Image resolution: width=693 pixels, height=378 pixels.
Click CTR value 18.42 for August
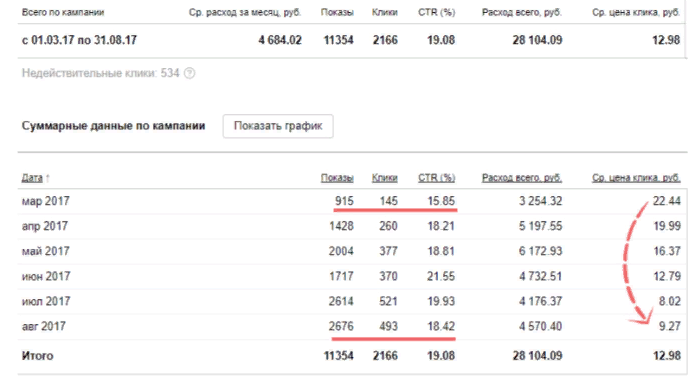[x=441, y=326]
